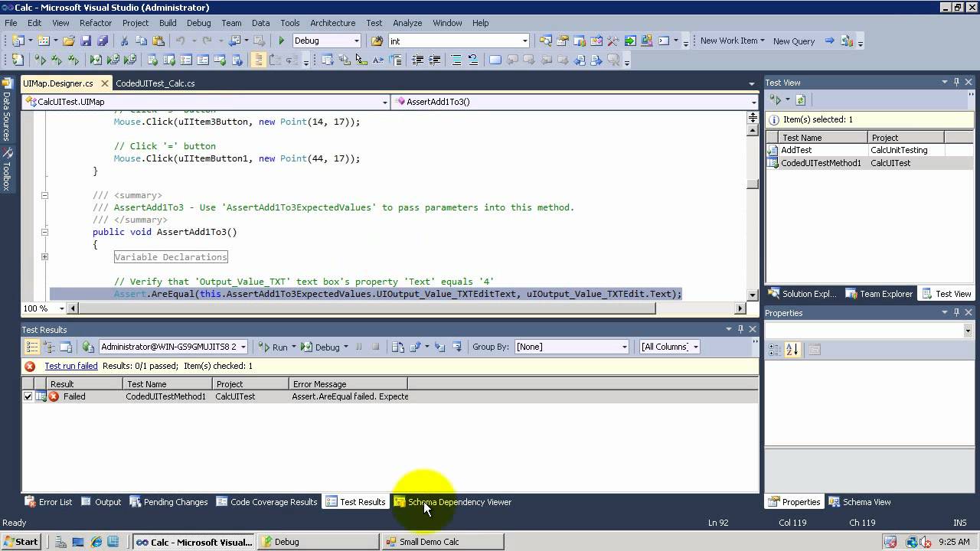Open the Schema Dependency Viewer tab
The width and height of the screenshot is (980, 551).
click(x=453, y=502)
